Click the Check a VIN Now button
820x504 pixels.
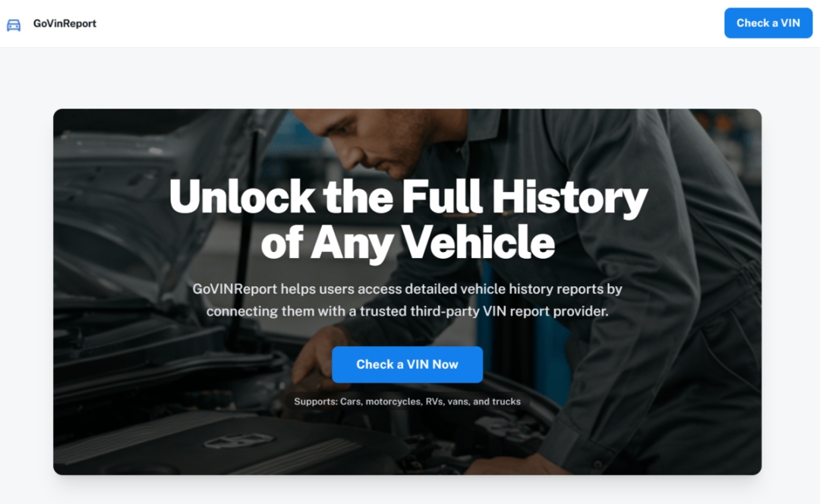(x=408, y=364)
